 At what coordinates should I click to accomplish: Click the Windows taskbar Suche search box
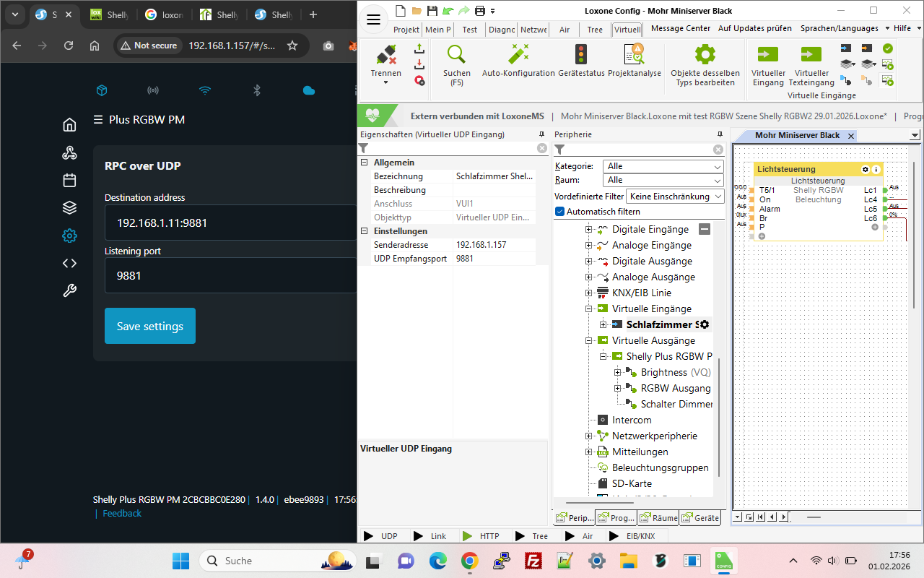[279, 561]
